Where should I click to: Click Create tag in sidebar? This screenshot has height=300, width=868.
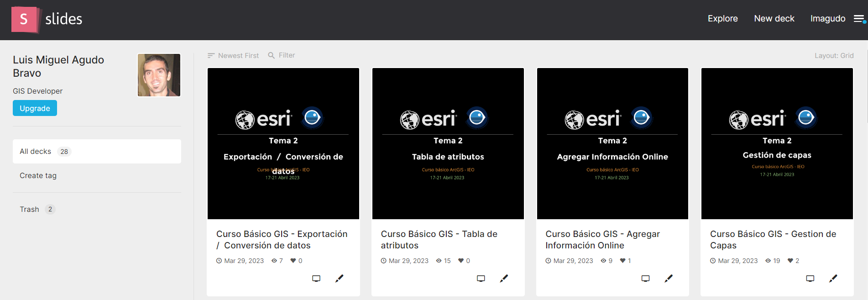tap(38, 175)
